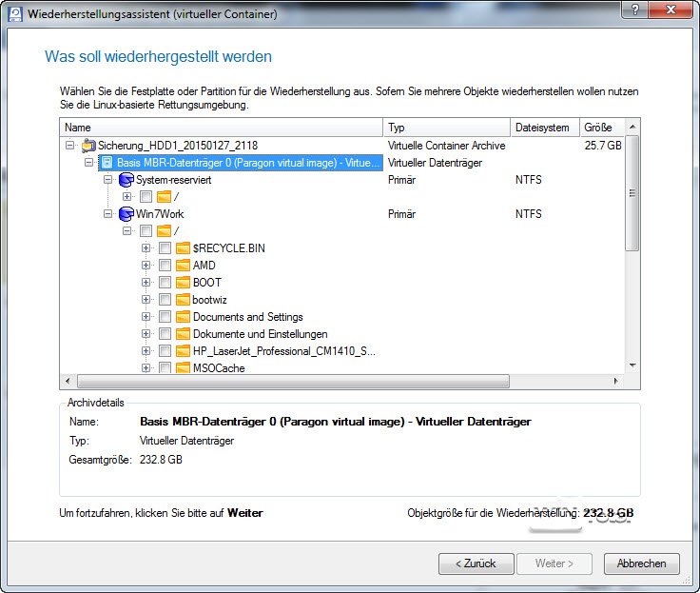Expand the $RECYCLE.BIN folder
Image resolution: width=700 pixels, height=593 pixels.
point(146,248)
